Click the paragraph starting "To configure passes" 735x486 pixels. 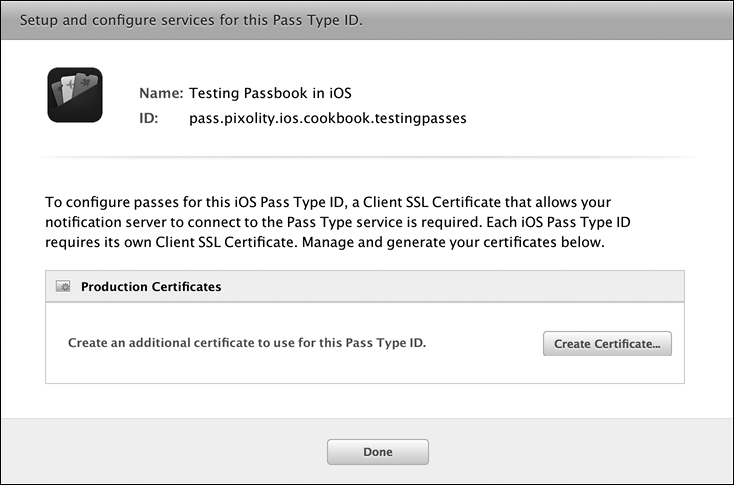359,222
